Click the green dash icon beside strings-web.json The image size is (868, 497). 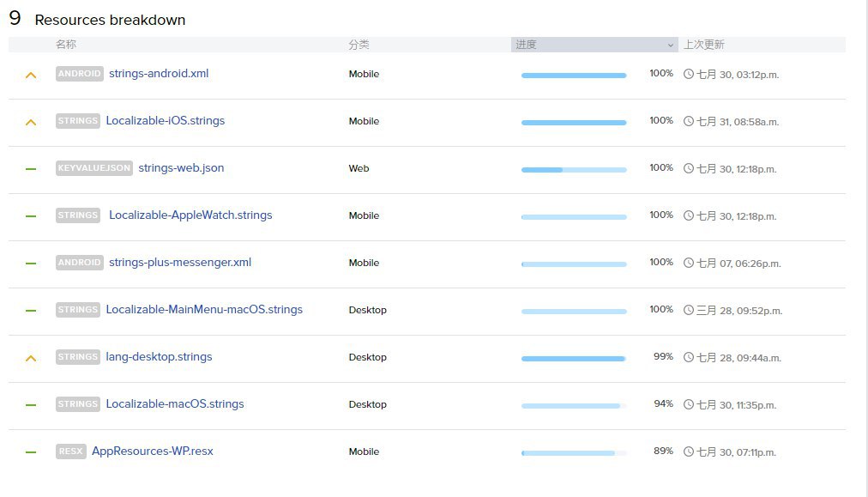(31, 169)
